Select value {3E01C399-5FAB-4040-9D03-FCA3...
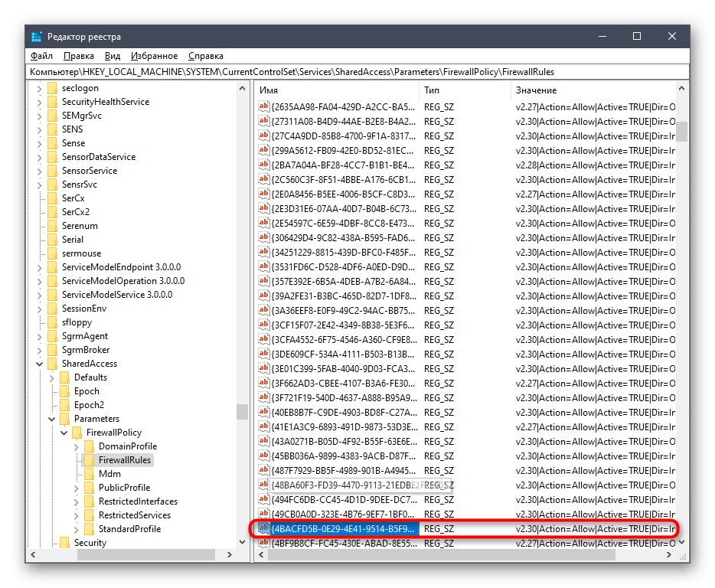715x588 pixels. click(343, 368)
